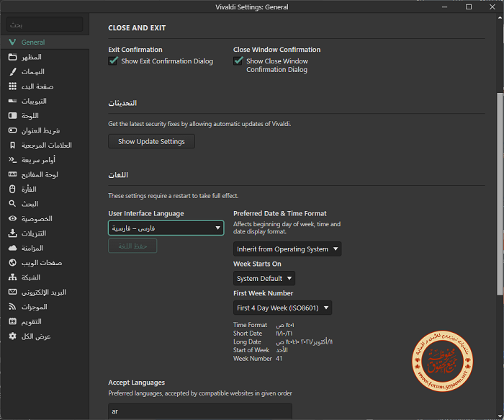Open the General settings Vivaldi icon
Viewport: 504px width, 420px height.
(12, 42)
